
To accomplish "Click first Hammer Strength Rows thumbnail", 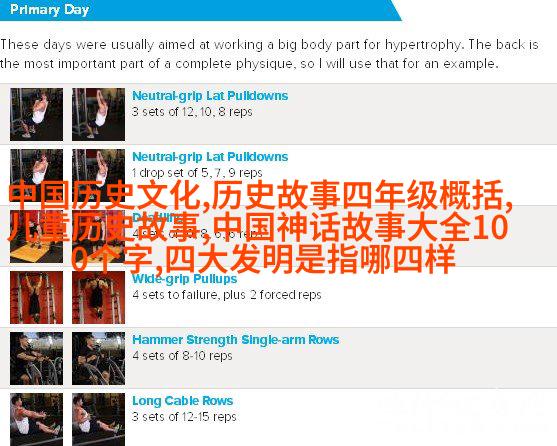I will (x=37, y=359).
